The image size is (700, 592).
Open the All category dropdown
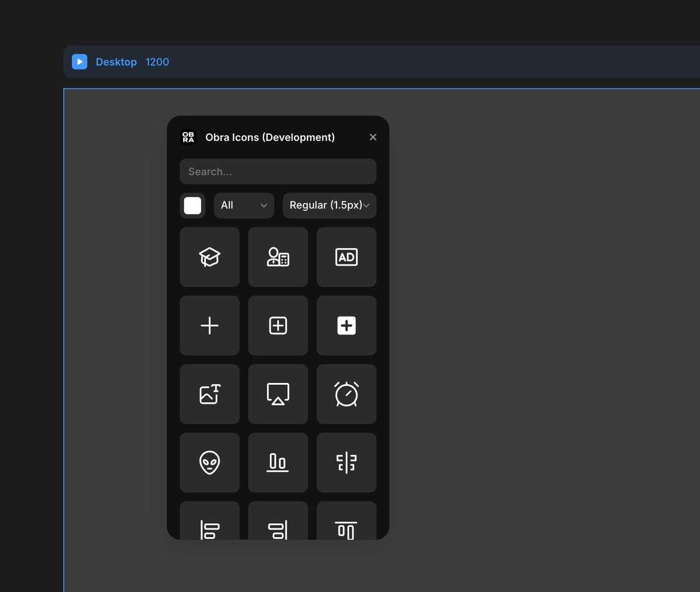pos(244,206)
